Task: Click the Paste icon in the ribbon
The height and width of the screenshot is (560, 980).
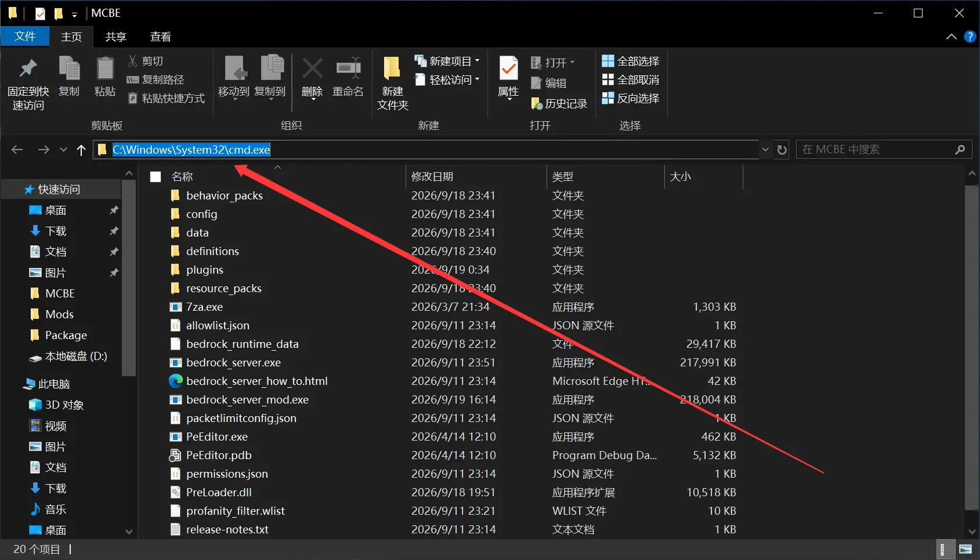Action: [105, 69]
